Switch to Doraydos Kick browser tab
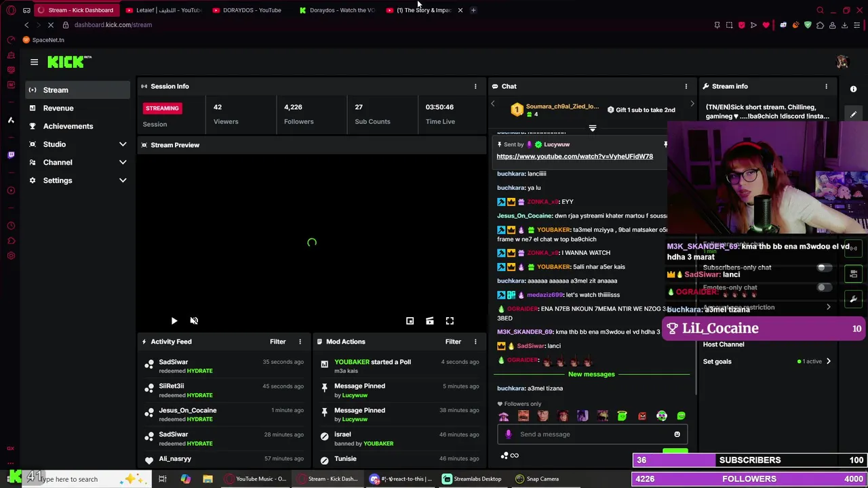This screenshot has width=868, height=488. click(x=337, y=10)
